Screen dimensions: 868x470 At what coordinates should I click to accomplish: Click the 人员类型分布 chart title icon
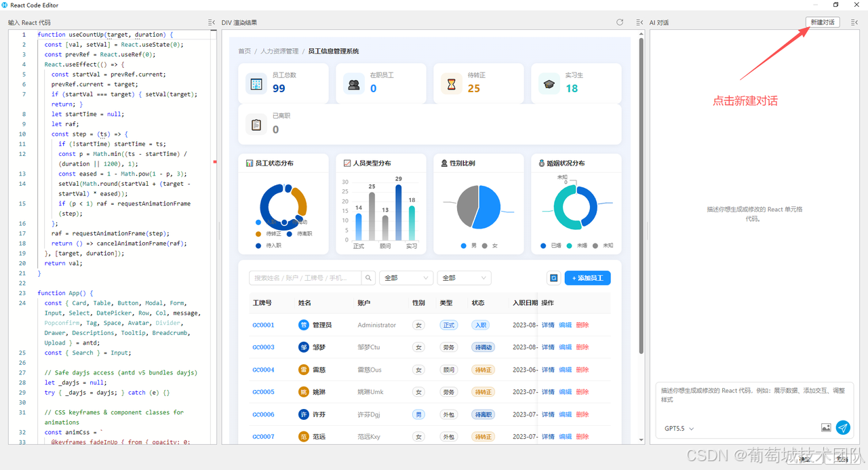pos(347,163)
